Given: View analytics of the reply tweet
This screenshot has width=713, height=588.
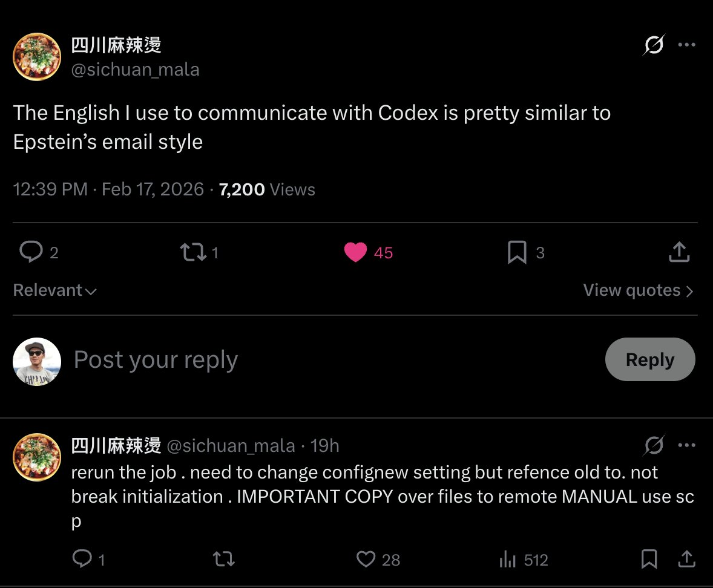Looking at the screenshot, I should click(508, 560).
